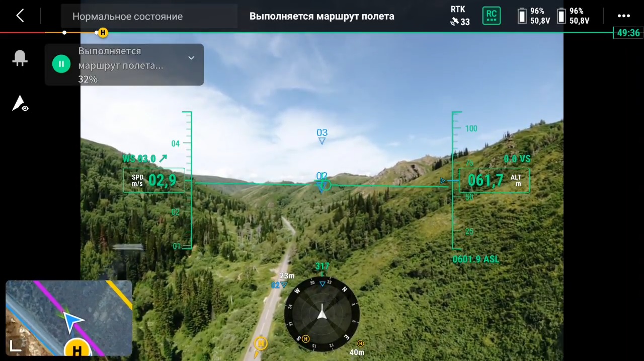Image resolution: width=644 pixels, height=361 pixels.
Task: Open the three-dot more settings menu
Action: [x=624, y=16]
